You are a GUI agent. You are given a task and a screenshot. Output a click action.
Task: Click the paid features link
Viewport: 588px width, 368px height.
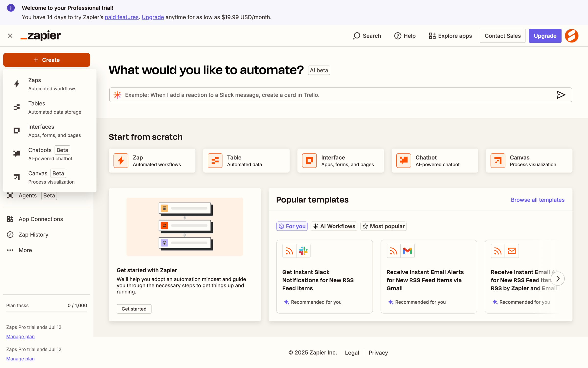(122, 17)
